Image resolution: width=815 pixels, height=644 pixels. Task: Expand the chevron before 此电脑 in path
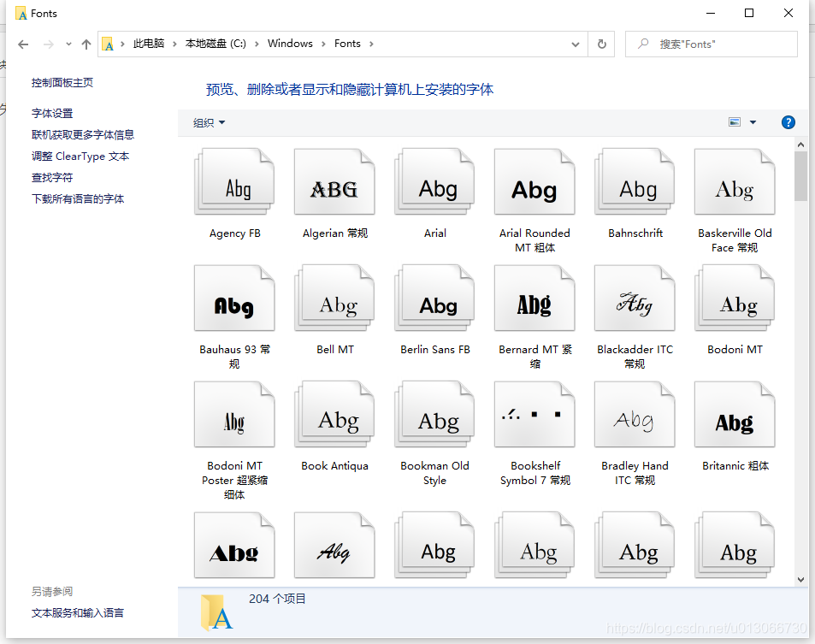122,44
